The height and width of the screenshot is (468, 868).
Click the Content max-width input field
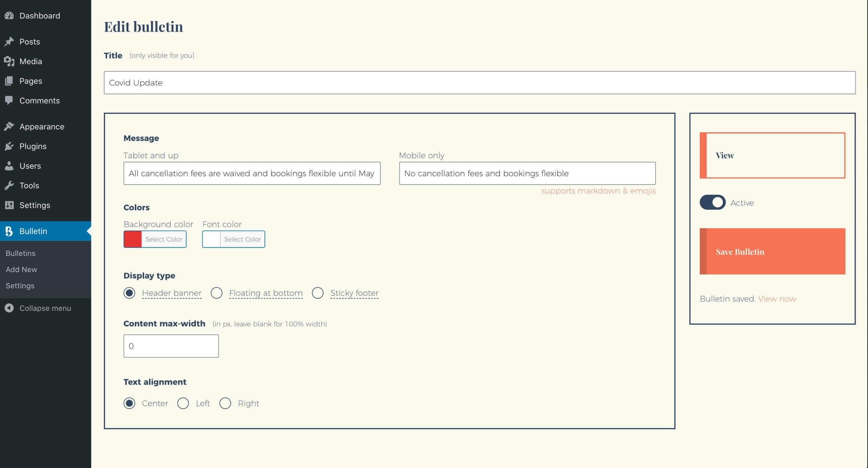point(171,346)
